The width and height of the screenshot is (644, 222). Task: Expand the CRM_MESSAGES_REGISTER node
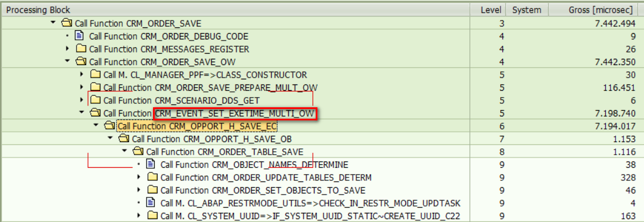pos(67,49)
